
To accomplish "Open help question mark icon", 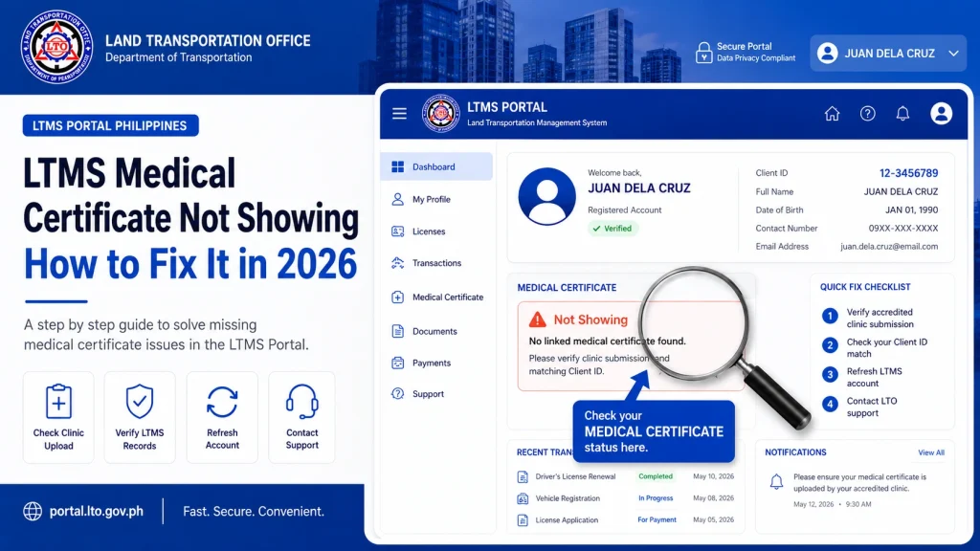I will [867, 114].
